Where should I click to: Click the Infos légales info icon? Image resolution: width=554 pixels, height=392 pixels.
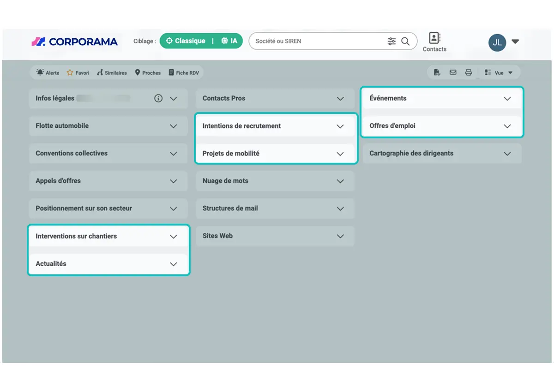tap(158, 98)
